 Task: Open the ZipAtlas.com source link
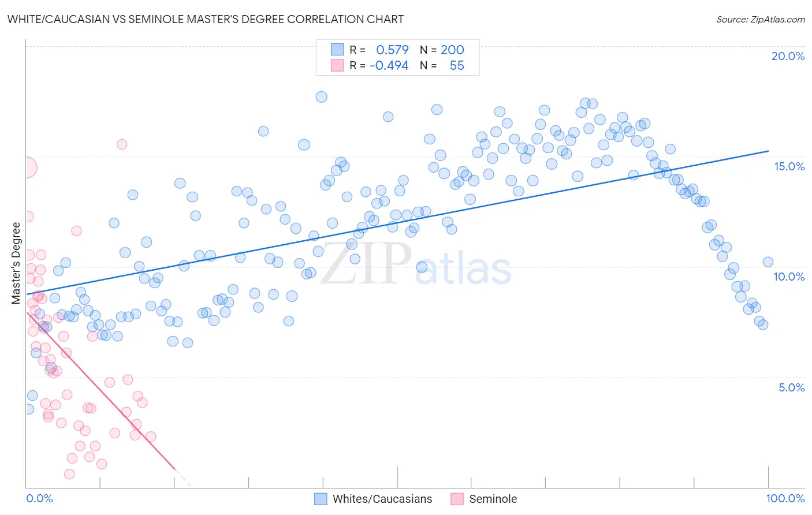point(761,19)
